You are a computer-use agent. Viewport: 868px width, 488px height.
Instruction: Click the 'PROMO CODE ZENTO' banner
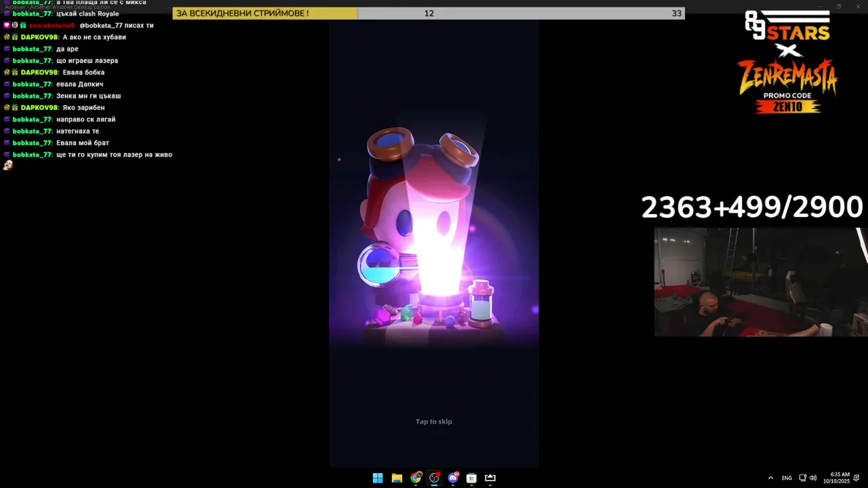click(x=787, y=102)
